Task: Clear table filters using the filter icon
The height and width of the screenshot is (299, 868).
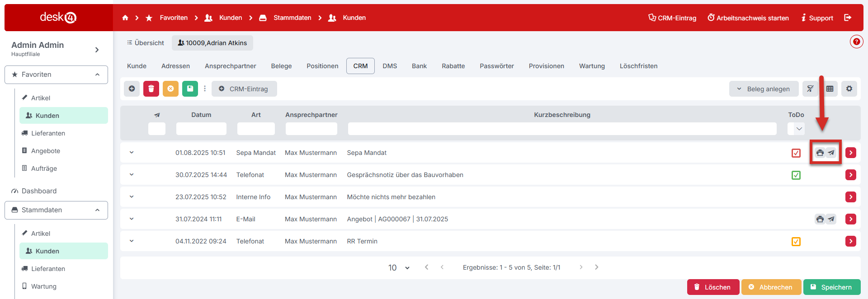Action: [x=810, y=89]
